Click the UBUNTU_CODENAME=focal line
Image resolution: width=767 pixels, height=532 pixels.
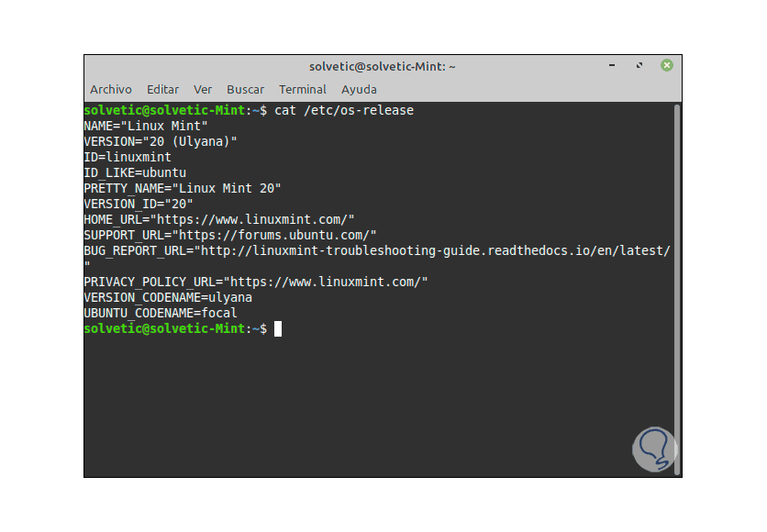click(161, 314)
